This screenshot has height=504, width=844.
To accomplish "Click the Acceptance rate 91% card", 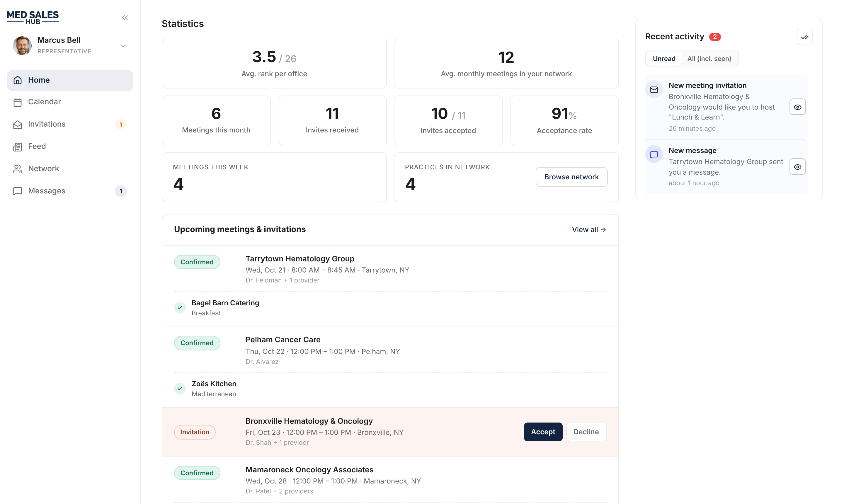I will 564,120.
